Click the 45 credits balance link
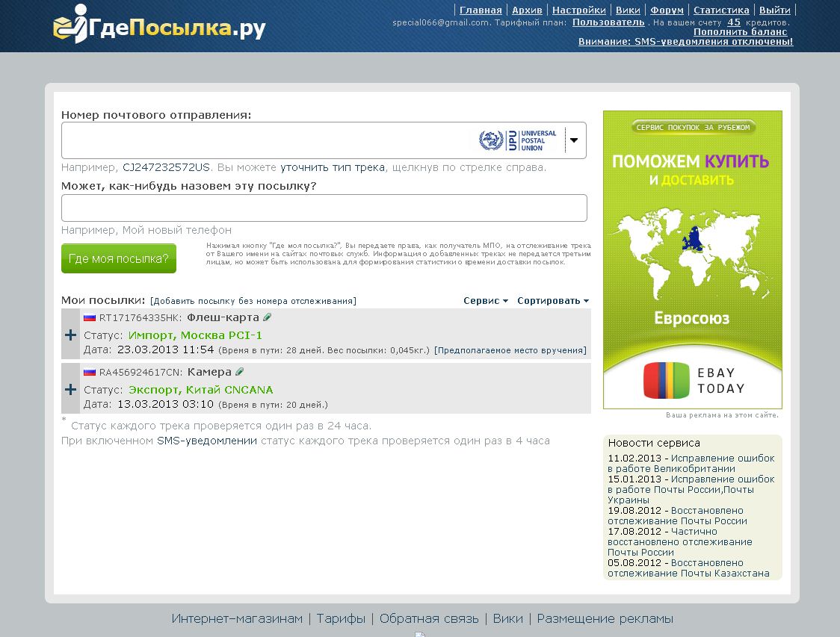Viewport: 840px width, 637px height. point(733,22)
